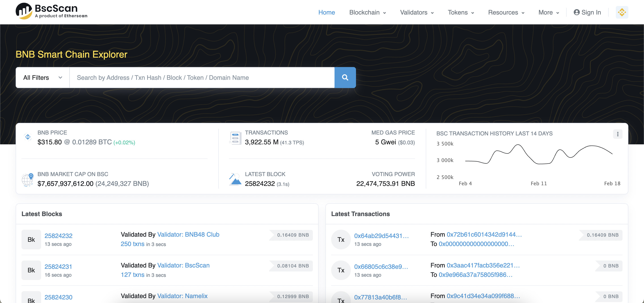This screenshot has width=644, height=303.
Task: Open the chart options three-dot menu
Action: pyautogui.click(x=617, y=134)
